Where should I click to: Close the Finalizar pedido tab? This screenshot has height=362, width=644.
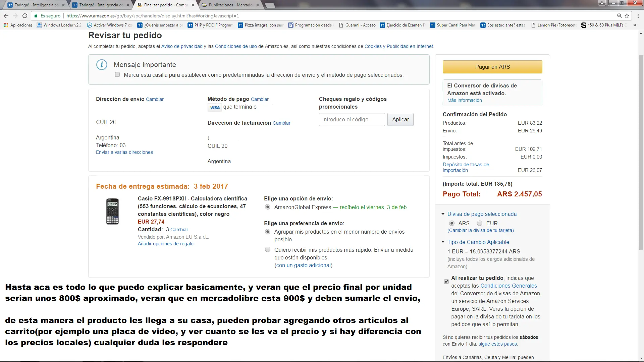tap(193, 5)
